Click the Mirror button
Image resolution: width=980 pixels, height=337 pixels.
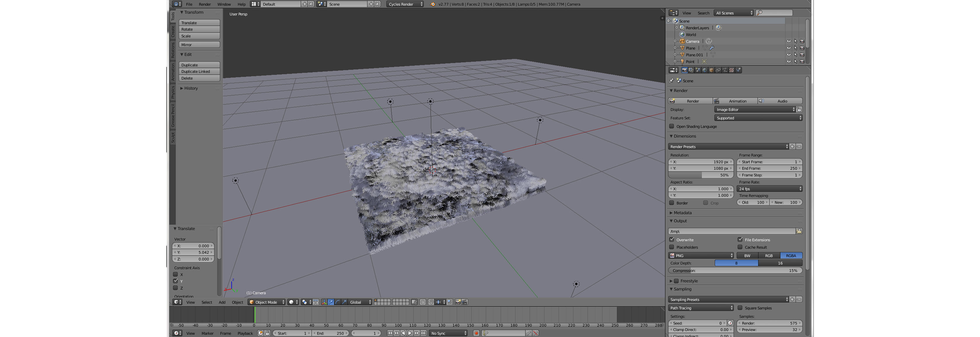point(199,45)
